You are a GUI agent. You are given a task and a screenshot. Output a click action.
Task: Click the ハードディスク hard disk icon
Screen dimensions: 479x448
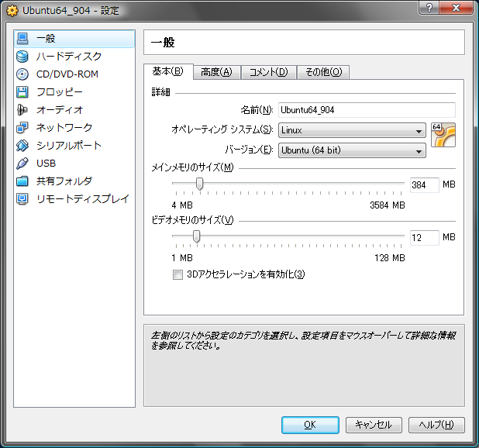tap(22, 57)
